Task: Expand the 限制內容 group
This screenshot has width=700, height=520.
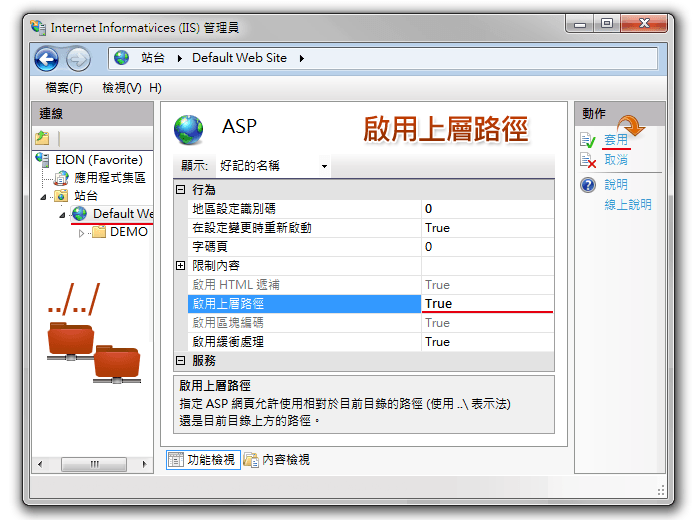Action: pyautogui.click(x=180, y=266)
